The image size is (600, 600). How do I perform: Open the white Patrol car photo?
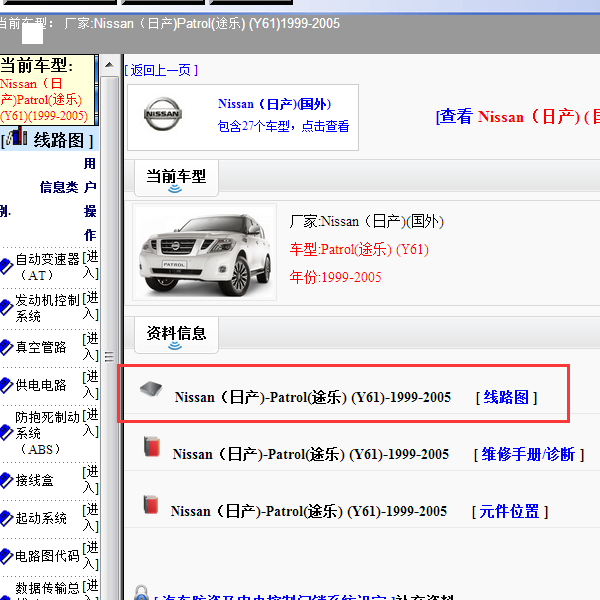[204, 252]
